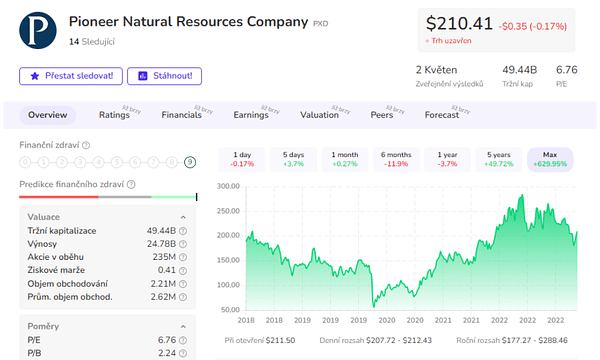Click info icon beside Výnosy value
Screen dimensions: 600x360
coord(183,244)
